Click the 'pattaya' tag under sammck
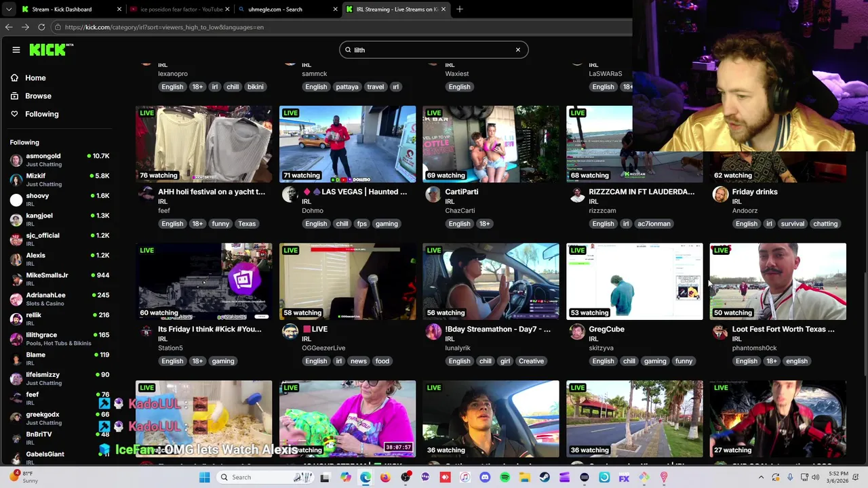 pyautogui.click(x=347, y=87)
